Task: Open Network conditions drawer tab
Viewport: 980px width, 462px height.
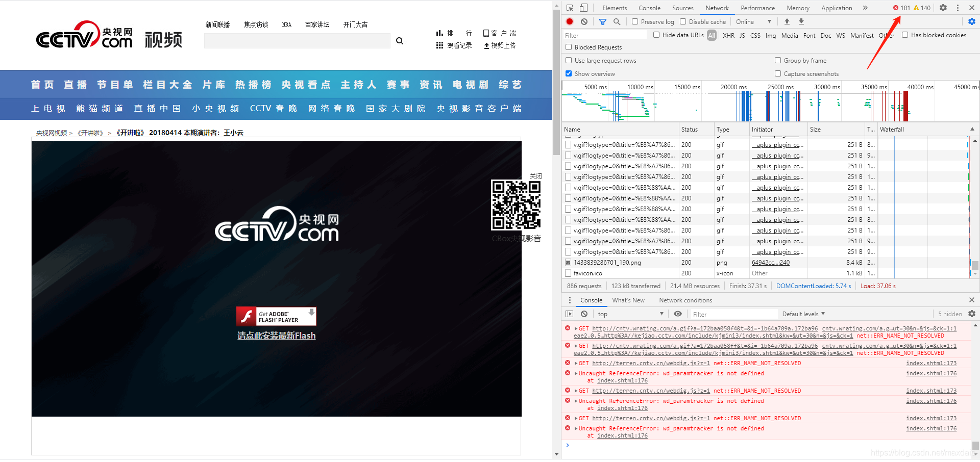Action: [x=685, y=300]
